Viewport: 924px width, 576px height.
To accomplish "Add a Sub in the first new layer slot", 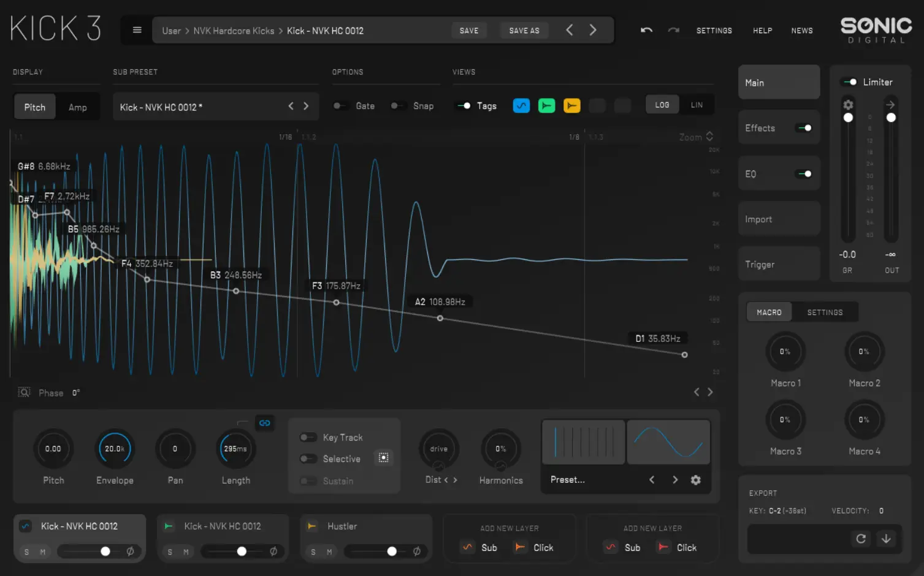I will pos(479,547).
